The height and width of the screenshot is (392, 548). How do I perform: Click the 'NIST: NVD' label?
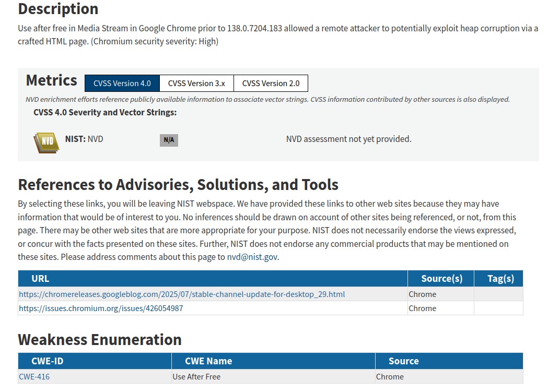[x=84, y=139]
